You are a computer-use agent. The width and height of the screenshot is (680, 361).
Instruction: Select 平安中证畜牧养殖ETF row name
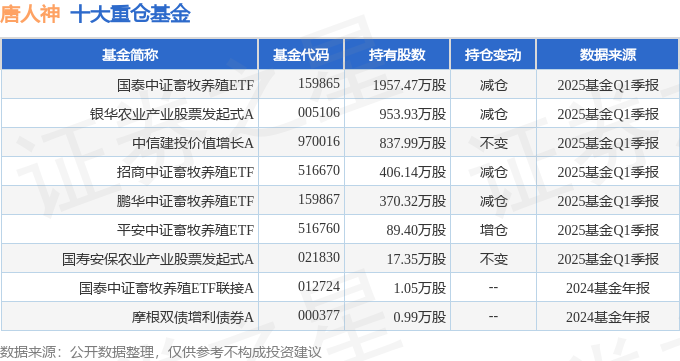click(185, 230)
